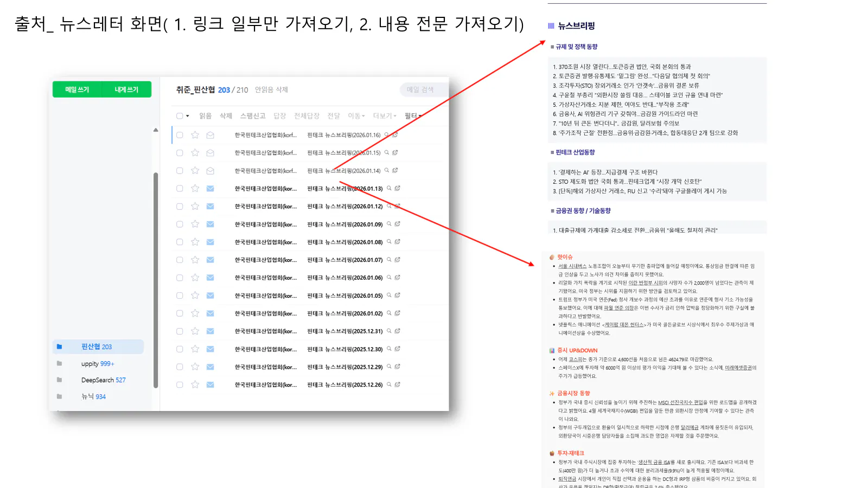The height and width of the screenshot is (488, 868).
Task: Open the 더보기 more options dropdown
Action: point(384,116)
